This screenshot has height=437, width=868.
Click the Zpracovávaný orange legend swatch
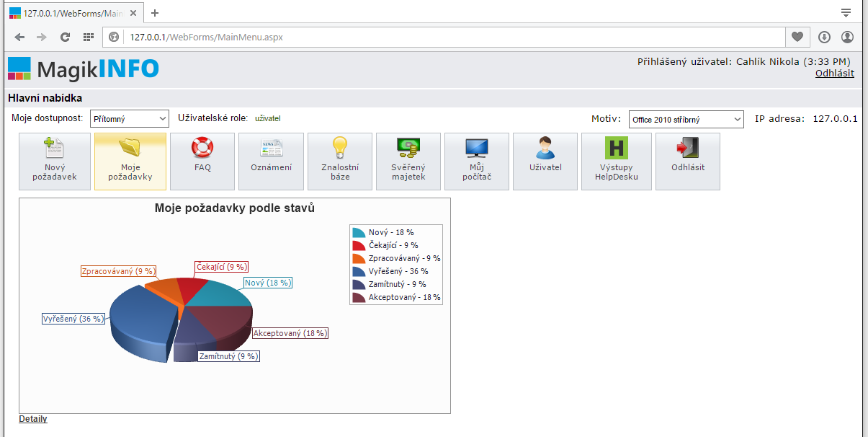[359, 258]
